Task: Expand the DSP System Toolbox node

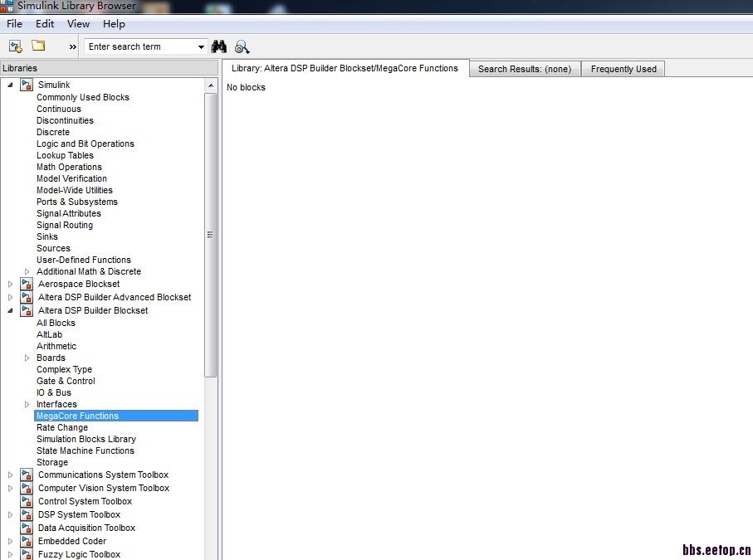Action: 10,515
